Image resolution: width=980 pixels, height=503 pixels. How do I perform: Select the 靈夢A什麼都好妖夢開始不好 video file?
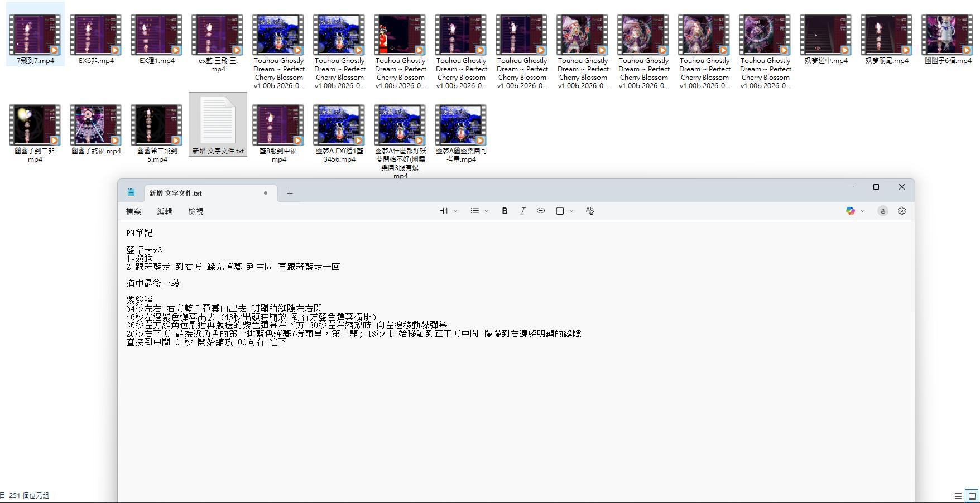click(x=400, y=141)
